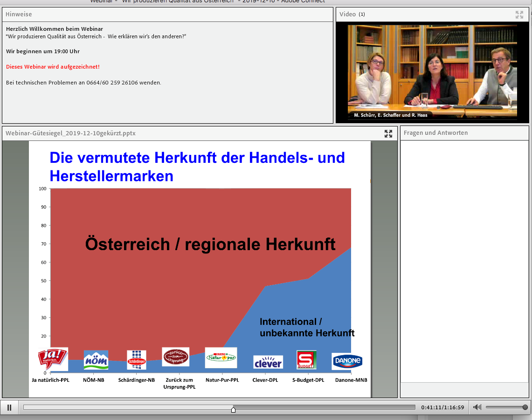Click the playhead marker on the seek bar
The height and width of the screenshot is (420, 532).
tap(233, 409)
